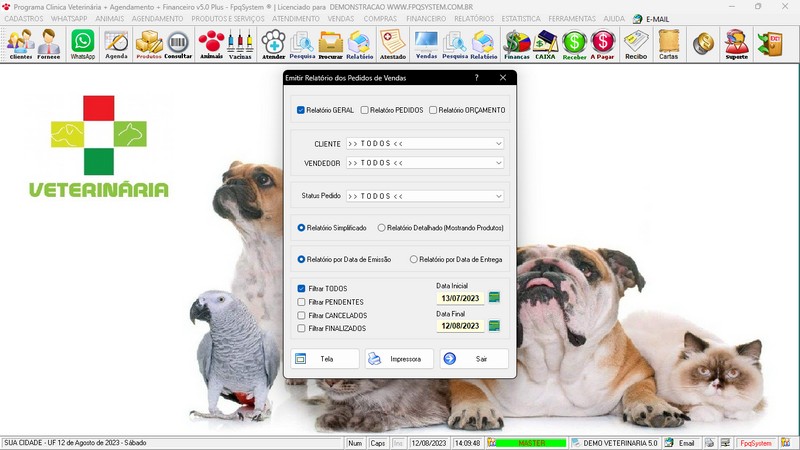Check the Relatório ORÇAMENTO option
Viewport: 800px width, 450px height.
pos(433,110)
